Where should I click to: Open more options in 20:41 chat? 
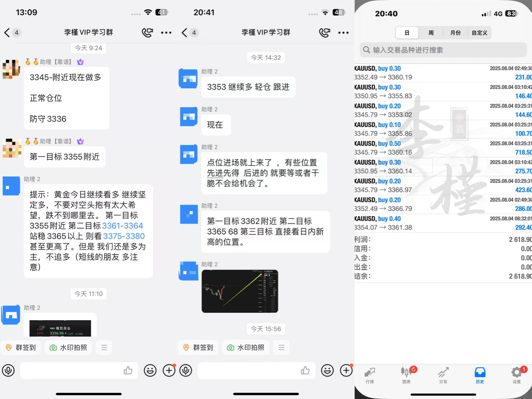pyautogui.click(x=343, y=33)
